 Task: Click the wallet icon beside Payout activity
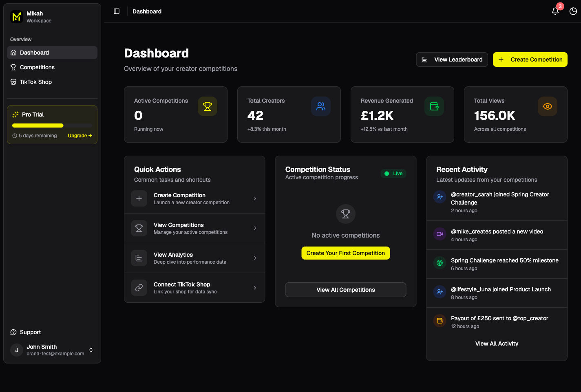(440, 321)
